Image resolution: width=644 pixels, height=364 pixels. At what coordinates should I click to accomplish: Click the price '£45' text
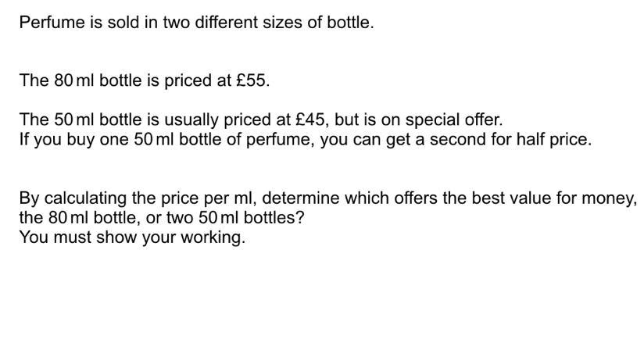coord(309,120)
